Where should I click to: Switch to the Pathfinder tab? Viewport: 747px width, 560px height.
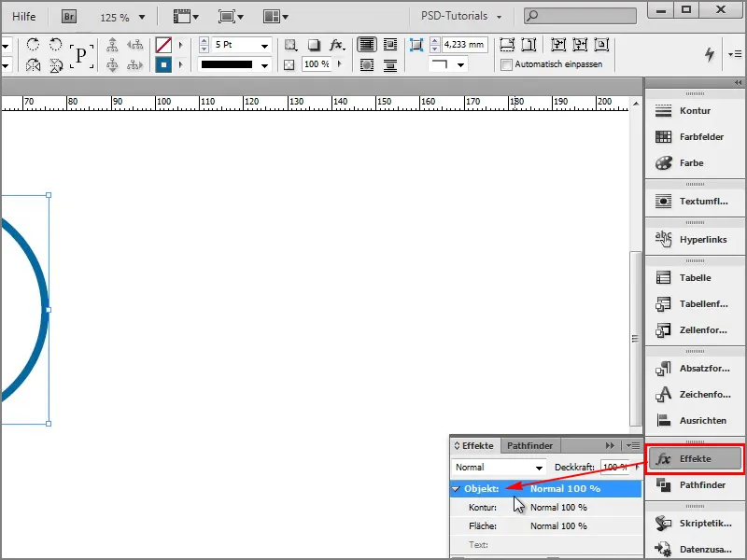click(529, 446)
